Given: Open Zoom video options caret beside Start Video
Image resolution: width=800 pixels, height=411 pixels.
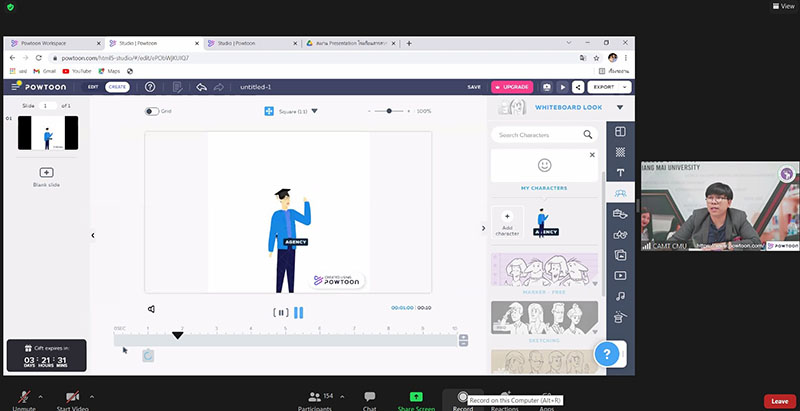Looking at the screenshot, I should (92, 397).
